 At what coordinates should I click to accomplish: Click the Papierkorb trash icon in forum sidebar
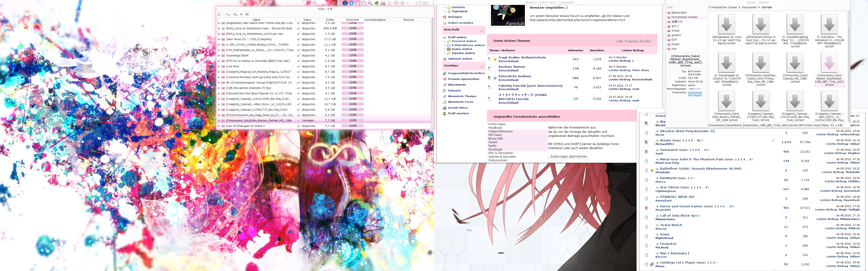pyautogui.click(x=449, y=12)
